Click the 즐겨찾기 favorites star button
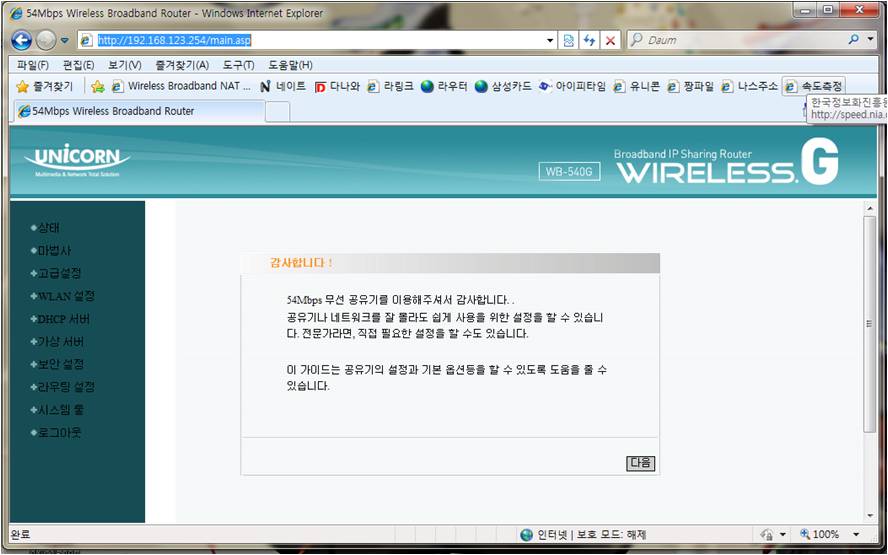Image resolution: width=888 pixels, height=555 pixels. pyautogui.click(x=45, y=87)
